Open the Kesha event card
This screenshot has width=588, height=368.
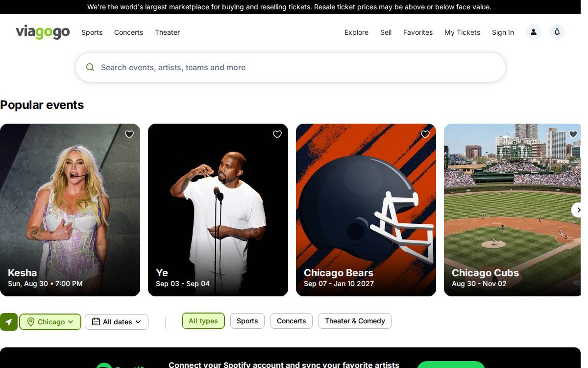coord(70,210)
